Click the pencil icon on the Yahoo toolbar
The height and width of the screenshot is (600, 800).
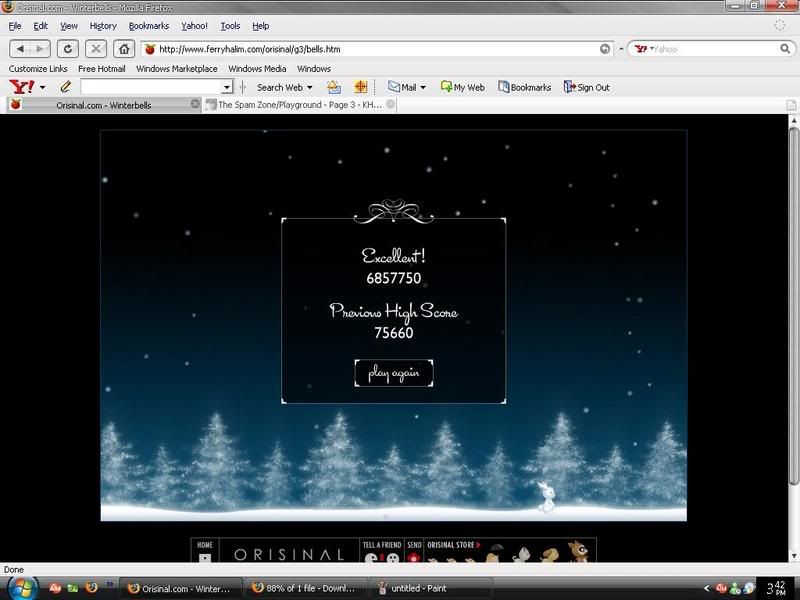pos(66,87)
